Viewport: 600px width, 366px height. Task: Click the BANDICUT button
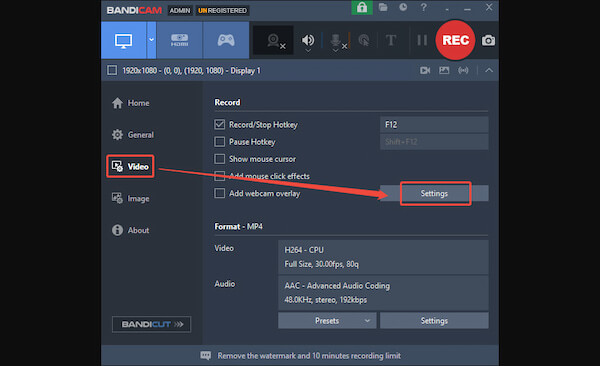(x=152, y=324)
